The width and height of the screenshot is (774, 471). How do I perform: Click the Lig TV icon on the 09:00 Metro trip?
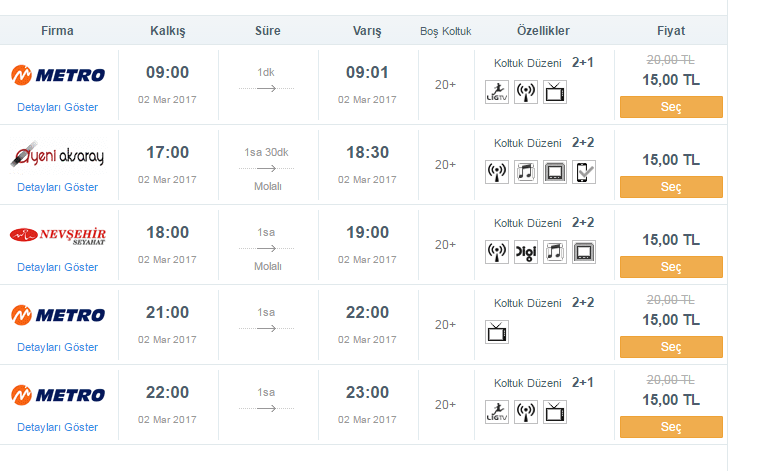point(497,92)
